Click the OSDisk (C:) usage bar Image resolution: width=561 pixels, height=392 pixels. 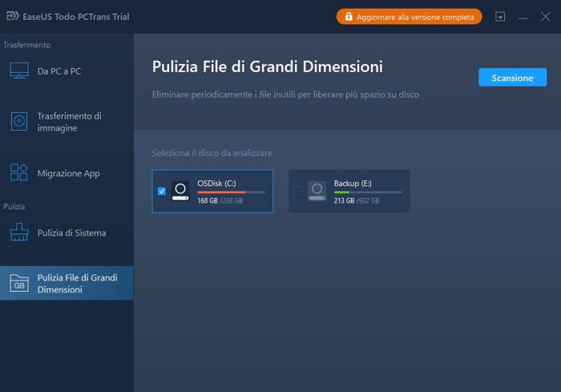232,192
